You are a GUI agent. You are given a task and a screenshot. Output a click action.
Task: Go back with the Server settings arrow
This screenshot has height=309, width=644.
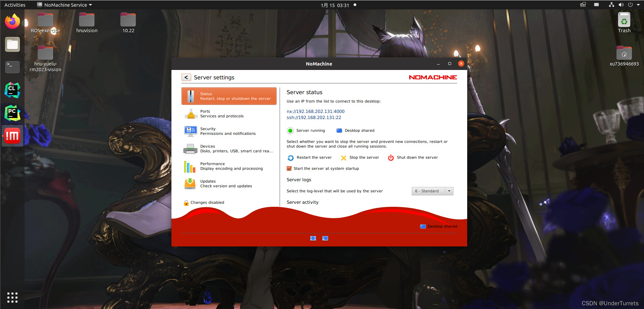[186, 77]
